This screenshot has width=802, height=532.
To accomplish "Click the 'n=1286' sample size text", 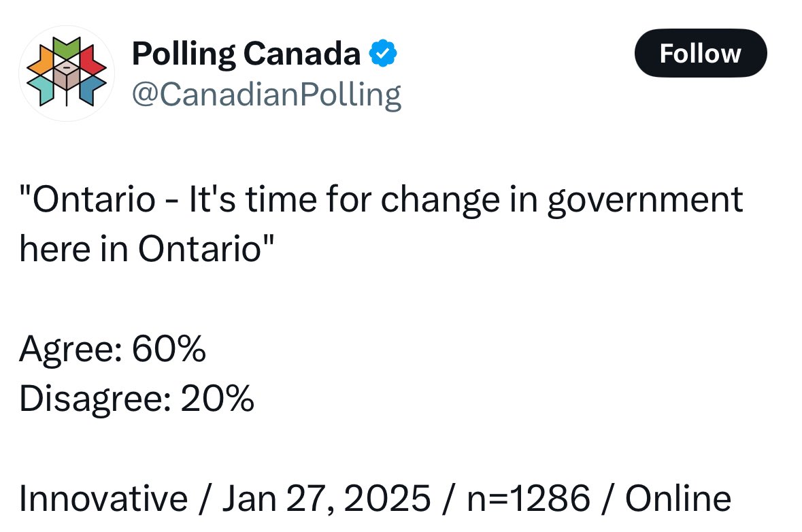I will click(x=529, y=498).
